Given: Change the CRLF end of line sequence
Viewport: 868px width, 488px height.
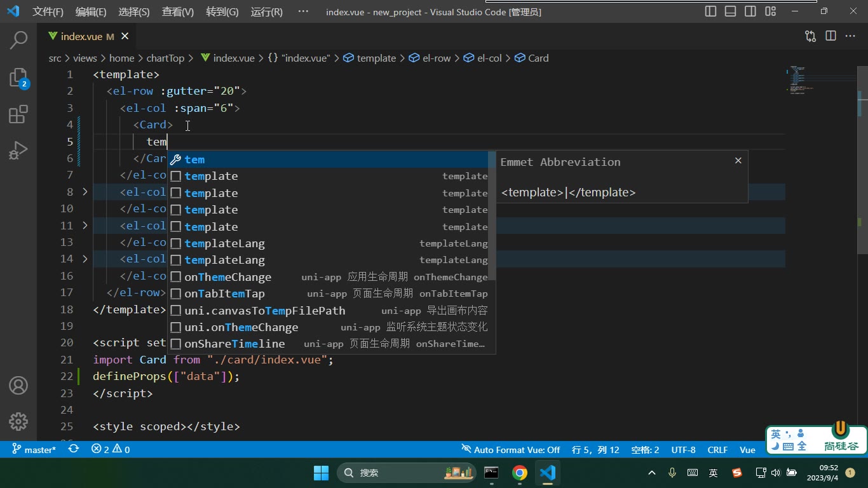Looking at the screenshot, I should pyautogui.click(x=717, y=449).
